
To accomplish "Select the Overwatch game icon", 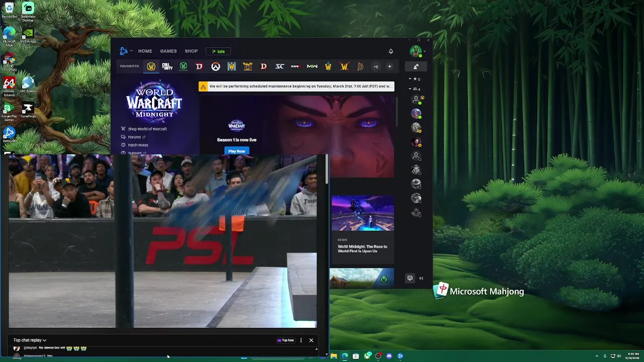I will [x=215, y=66].
